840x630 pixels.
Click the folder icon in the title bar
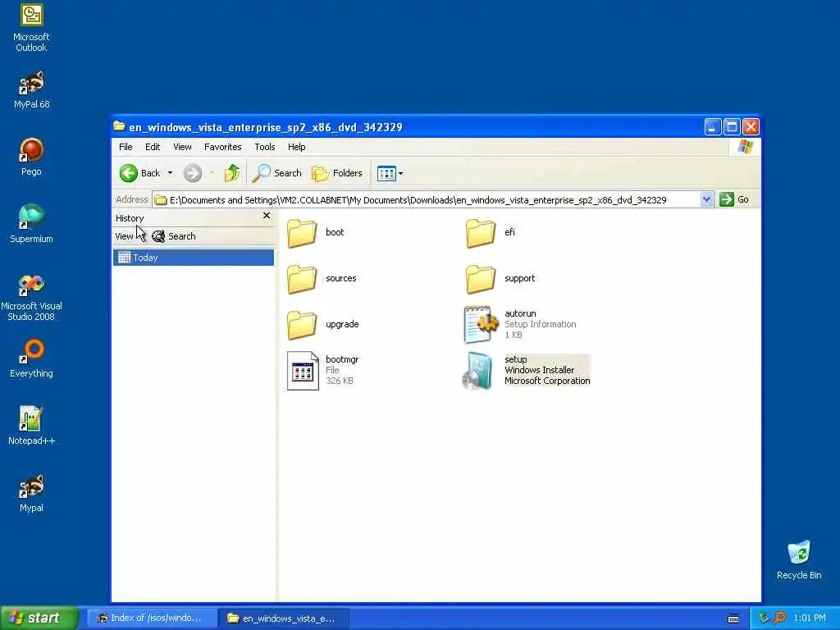coord(120,127)
